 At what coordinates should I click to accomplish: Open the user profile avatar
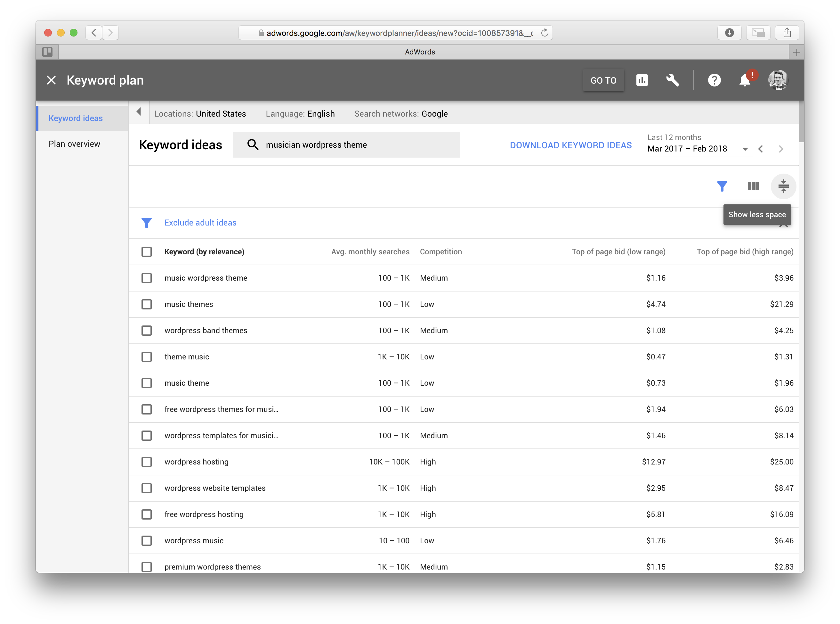click(778, 80)
